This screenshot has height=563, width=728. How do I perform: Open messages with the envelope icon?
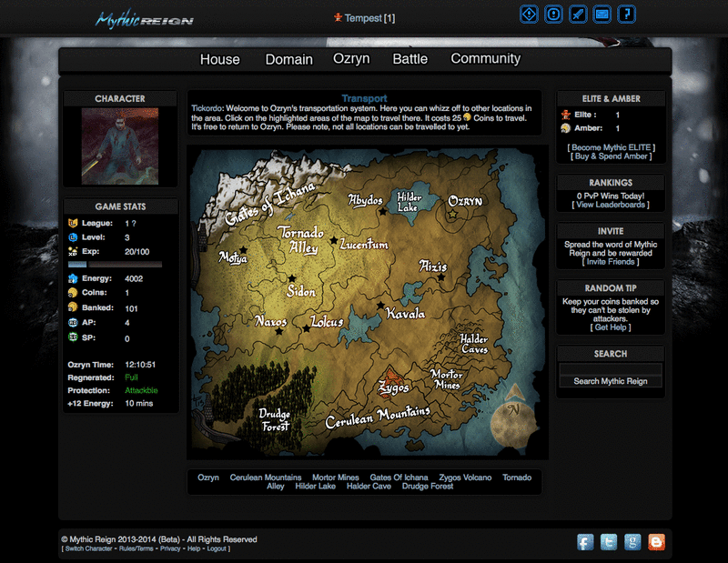(x=602, y=14)
